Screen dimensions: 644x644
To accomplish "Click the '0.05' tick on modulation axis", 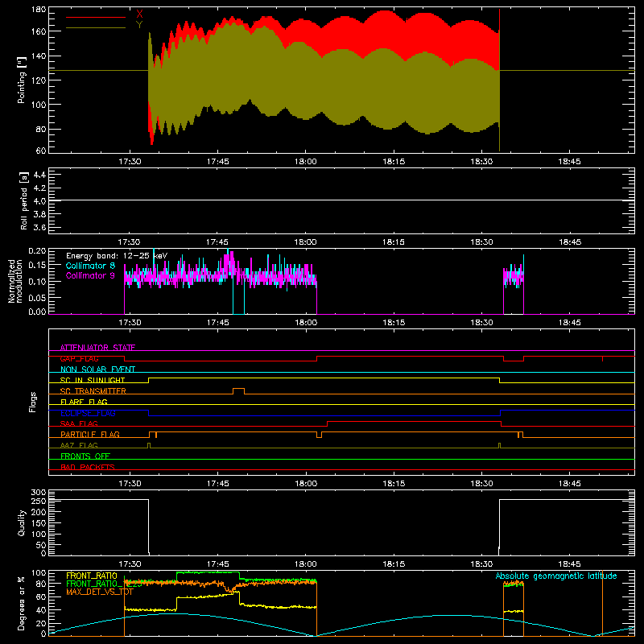I will point(37,297).
